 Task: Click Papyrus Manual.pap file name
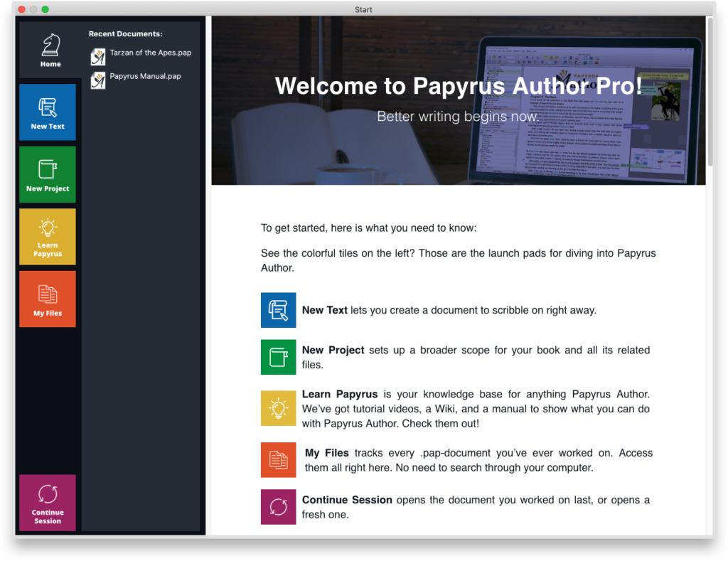point(145,76)
